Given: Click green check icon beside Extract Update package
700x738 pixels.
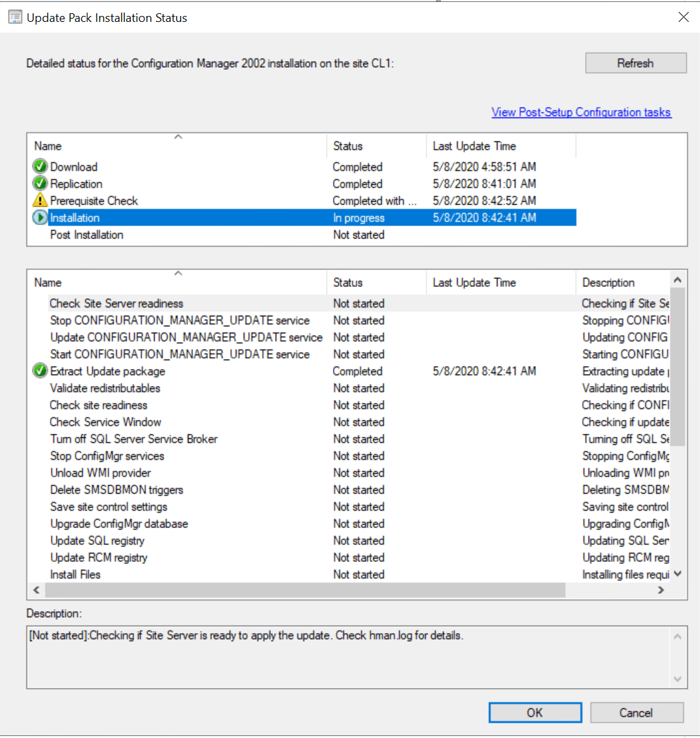Looking at the screenshot, I should [x=40, y=371].
